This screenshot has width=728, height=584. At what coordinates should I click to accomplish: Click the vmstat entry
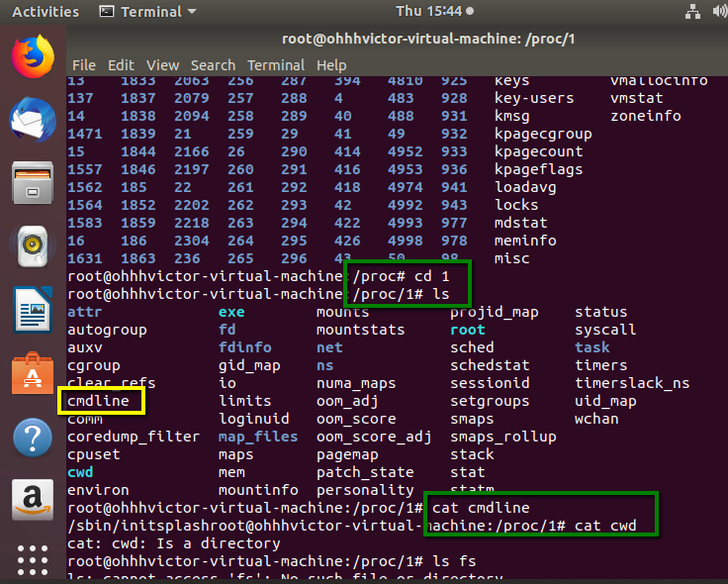(x=637, y=99)
